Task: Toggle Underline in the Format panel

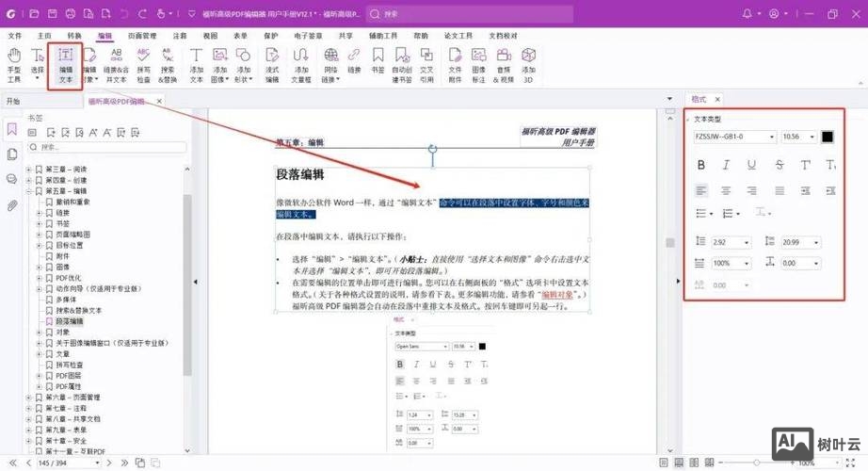Action: 751,165
